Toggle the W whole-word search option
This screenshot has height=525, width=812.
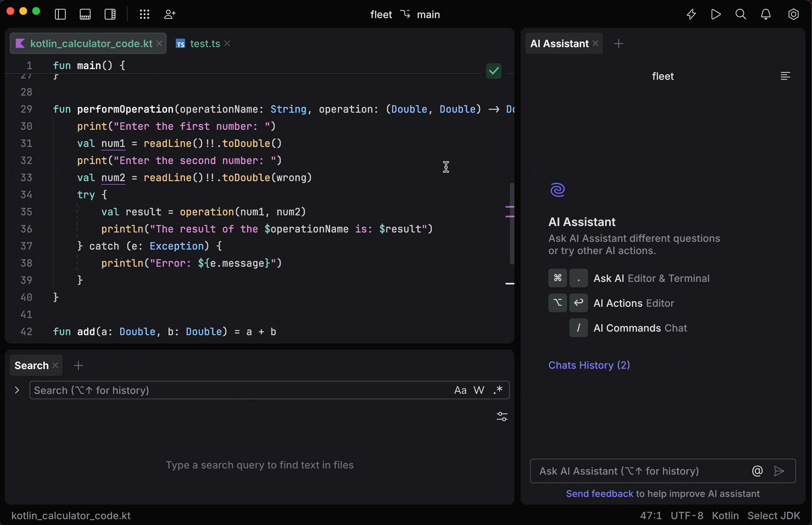pos(478,389)
